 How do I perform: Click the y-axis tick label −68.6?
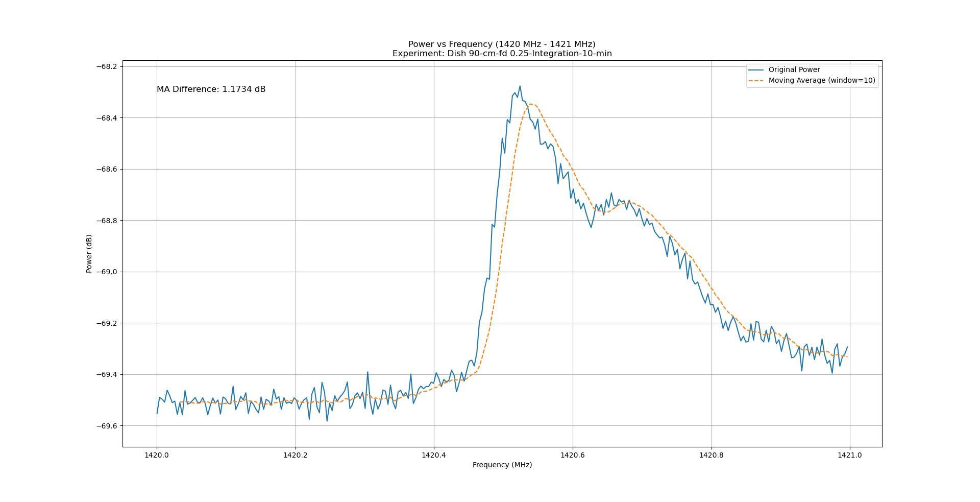[106, 169]
